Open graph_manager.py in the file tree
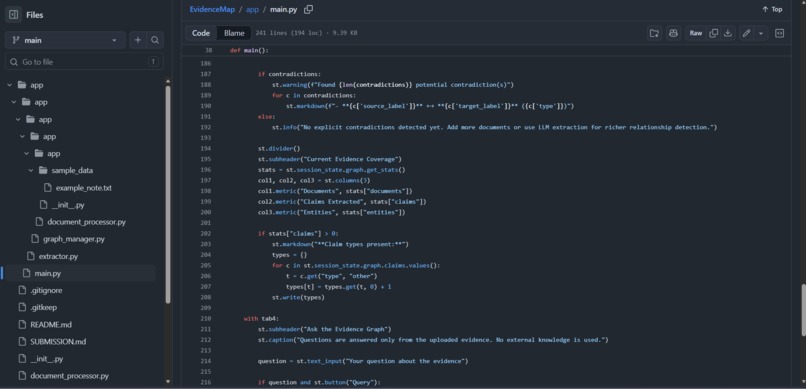Screen dimensions: 806x389 click(x=74, y=239)
